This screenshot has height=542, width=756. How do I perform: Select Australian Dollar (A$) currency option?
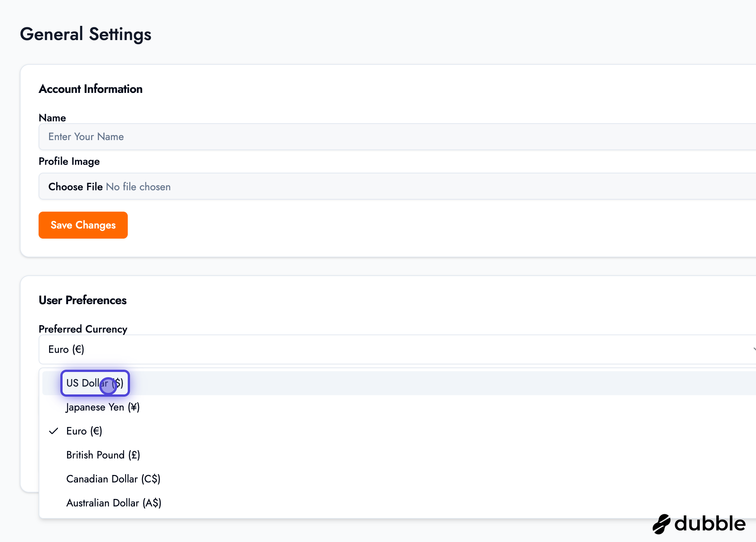(114, 503)
